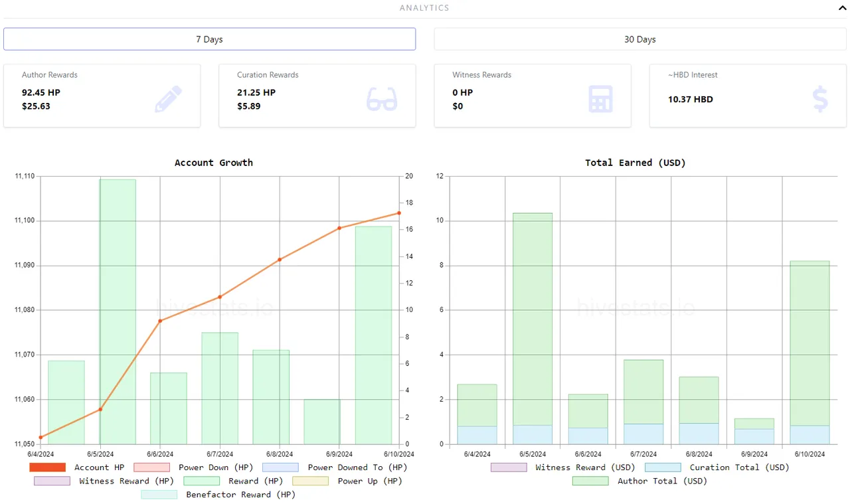Click the glasses icon in Curation Rewards
The height and width of the screenshot is (504, 850).
[x=382, y=99]
